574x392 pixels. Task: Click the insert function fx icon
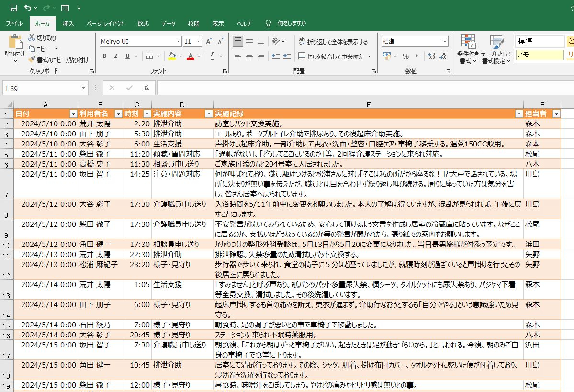tap(146, 88)
